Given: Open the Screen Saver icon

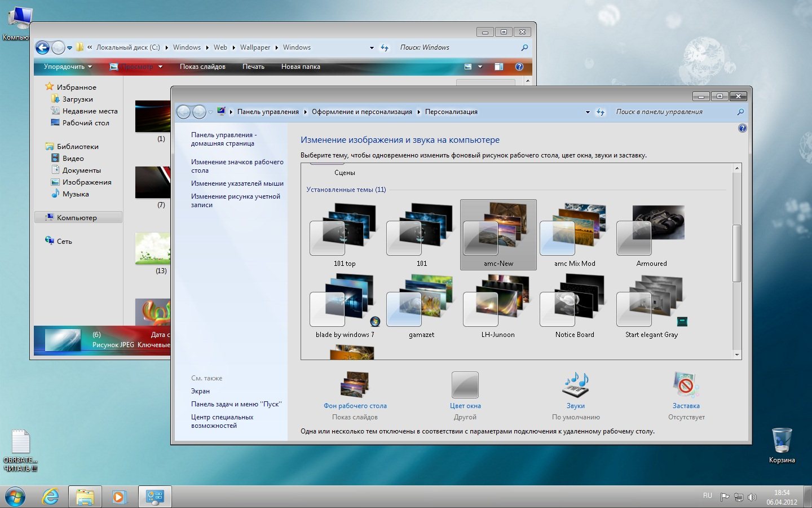Looking at the screenshot, I should [x=686, y=385].
